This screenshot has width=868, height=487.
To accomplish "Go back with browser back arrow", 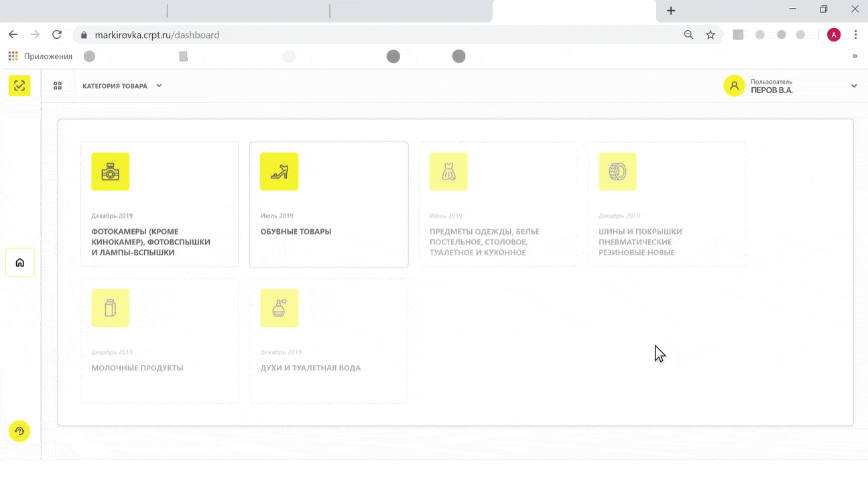I will click(13, 35).
